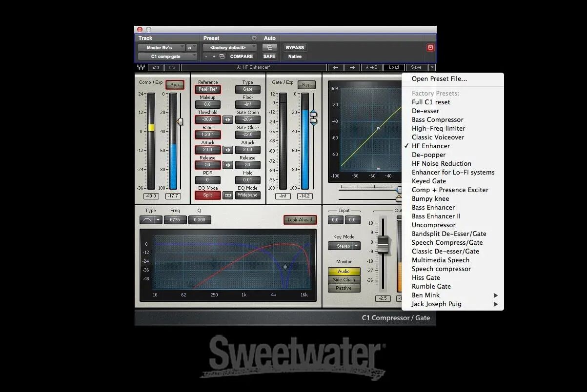This screenshot has width=587, height=392.
Task: Click the Peak Ref reference button
Action: [208, 89]
